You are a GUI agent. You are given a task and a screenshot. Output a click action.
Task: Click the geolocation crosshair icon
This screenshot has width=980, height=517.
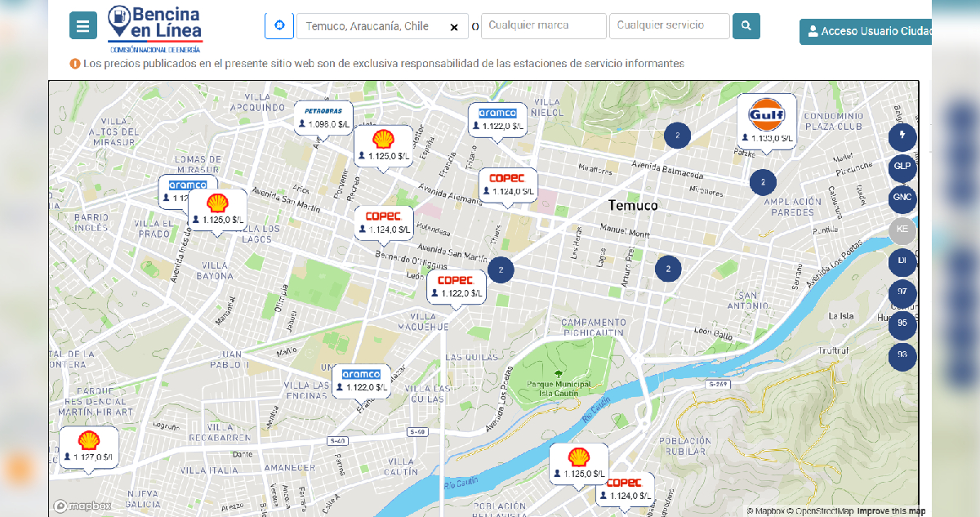click(x=279, y=26)
